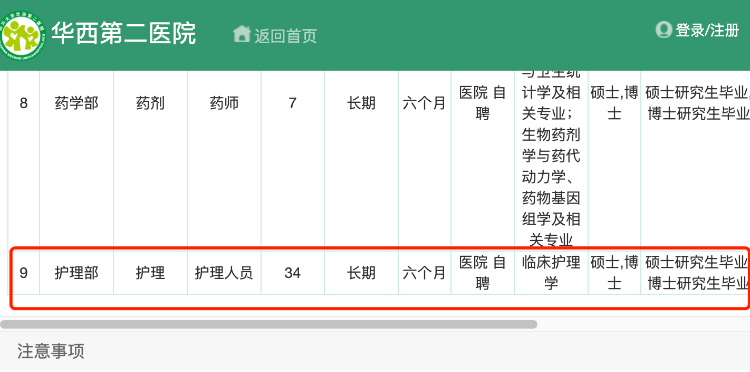Select the 医院自聘 cell in 药学部 row
This screenshot has height=372, width=750.
tap(483, 103)
